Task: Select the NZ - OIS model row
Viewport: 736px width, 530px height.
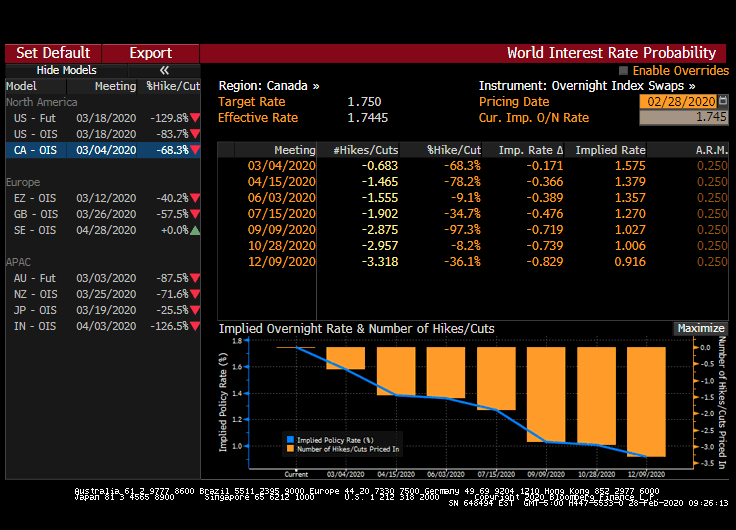Action: [103, 294]
